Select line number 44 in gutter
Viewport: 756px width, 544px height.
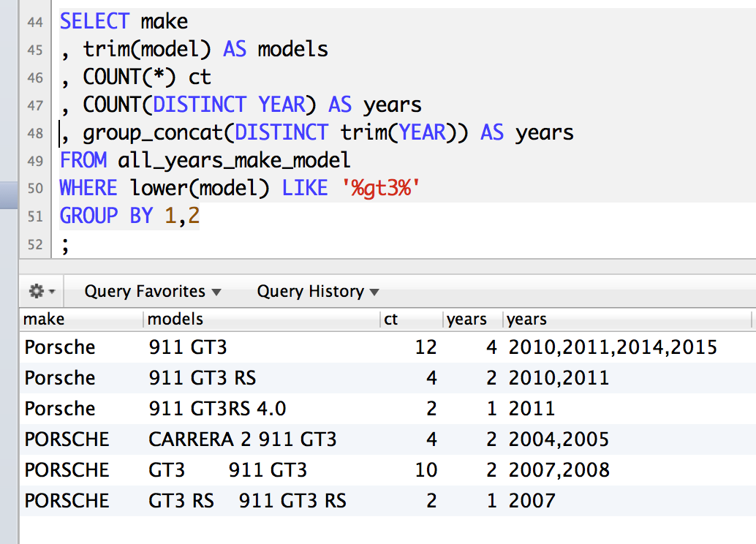(34, 22)
